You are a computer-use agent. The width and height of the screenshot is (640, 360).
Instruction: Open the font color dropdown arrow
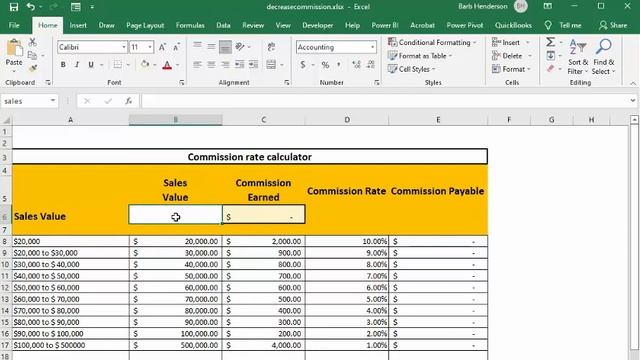178,65
